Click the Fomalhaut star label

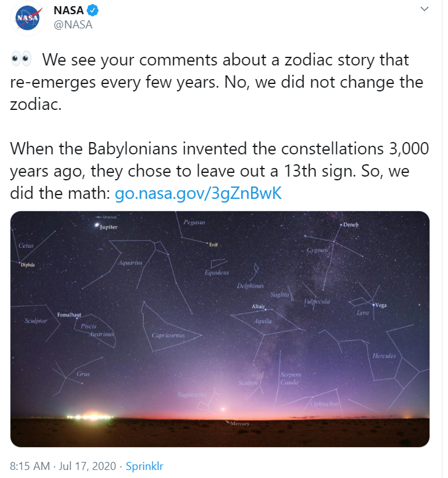pos(68,315)
